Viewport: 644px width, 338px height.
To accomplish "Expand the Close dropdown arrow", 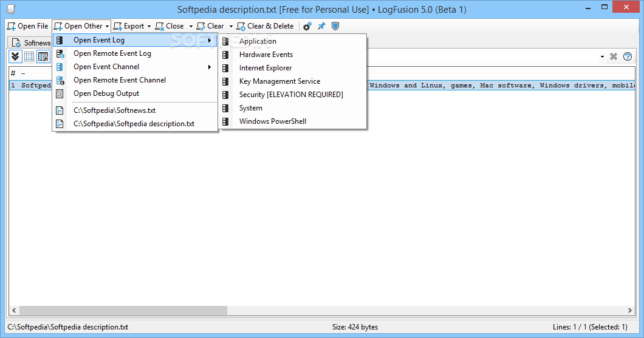I will click(x=191, y=26).
